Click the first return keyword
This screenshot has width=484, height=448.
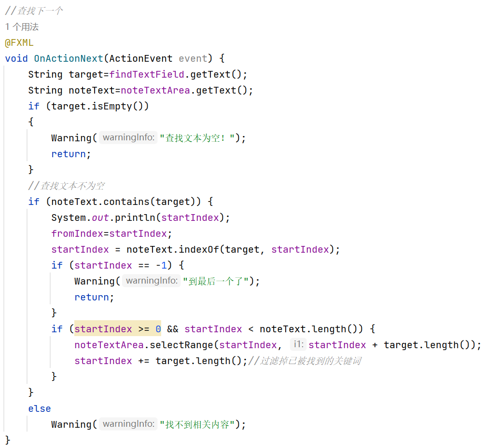(x=65, y=153)
